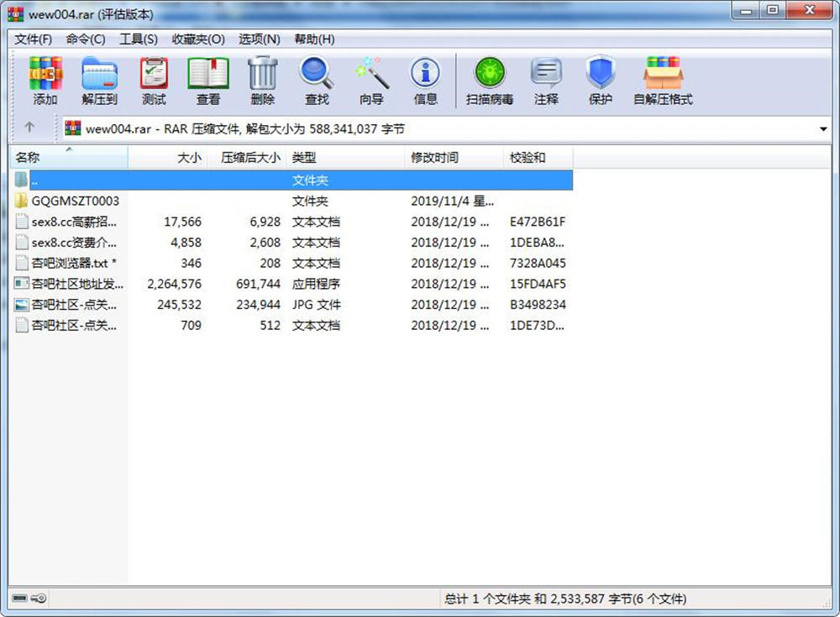Click the 添加 (Add) toolbar icon

coord(45,73)
